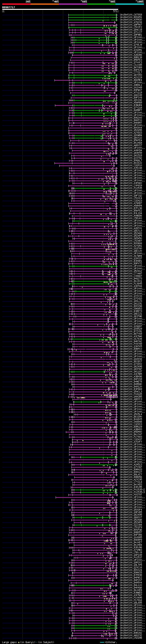The width and height of the screenshot is (146, 644).
Task: Click hit label UniRef100_Q6IFW6
Action: click(131, 316)
